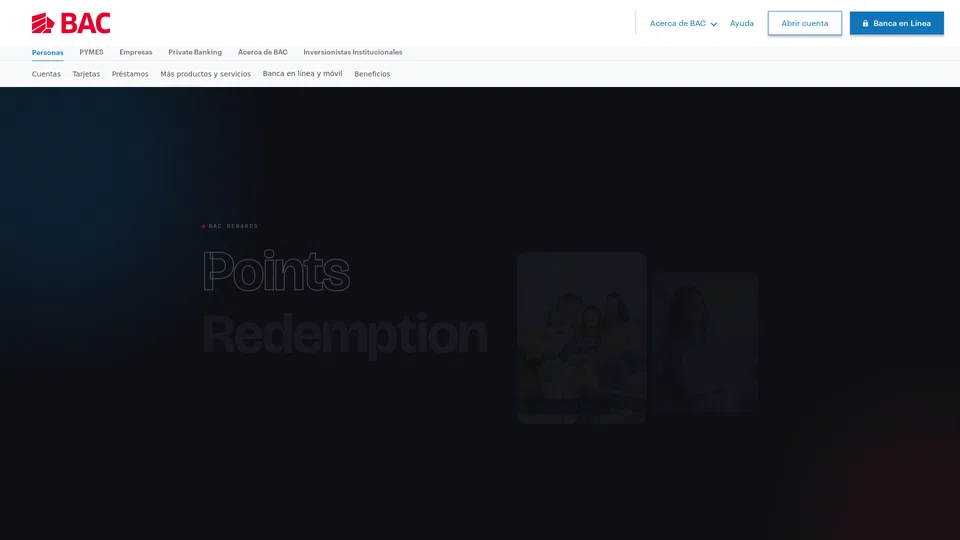
Task: Expand the Acerca de BAC chevron
Action: 713,24
